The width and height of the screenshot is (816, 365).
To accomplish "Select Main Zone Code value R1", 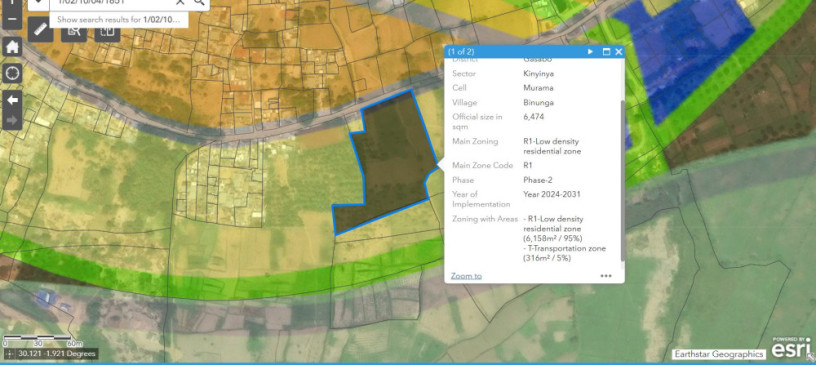I will (x=528, y=166).
